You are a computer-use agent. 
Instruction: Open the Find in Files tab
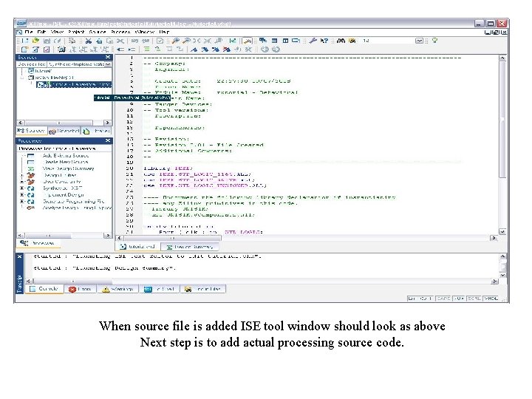pos(203,289)
